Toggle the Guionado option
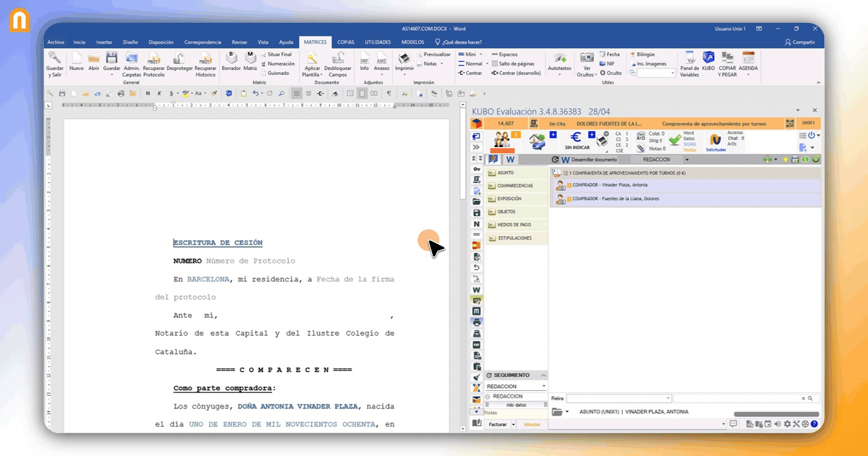The width and height of the screenshot is (868, 456). (x=275, y=73)
